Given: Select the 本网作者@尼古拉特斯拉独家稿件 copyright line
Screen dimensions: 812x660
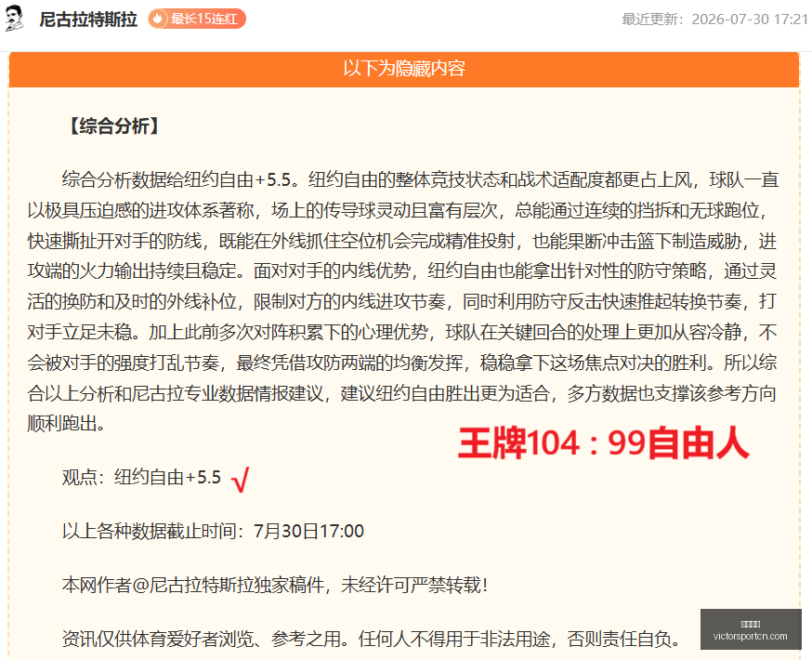Looking at the screenshot, I should (275, 585).
